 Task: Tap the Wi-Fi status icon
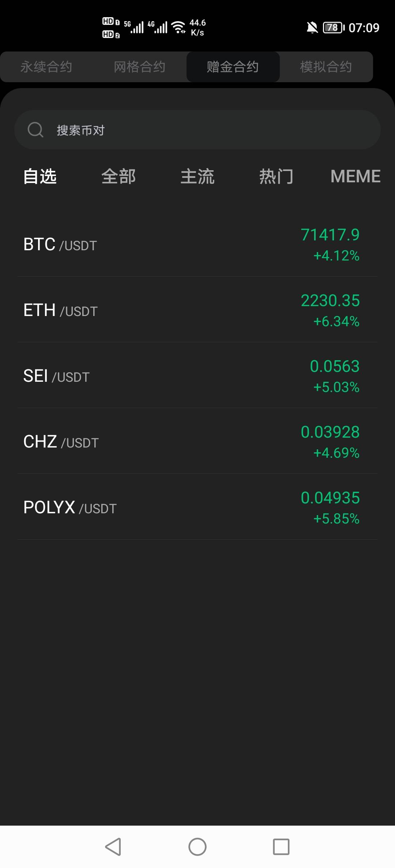(x=178, y=27)
